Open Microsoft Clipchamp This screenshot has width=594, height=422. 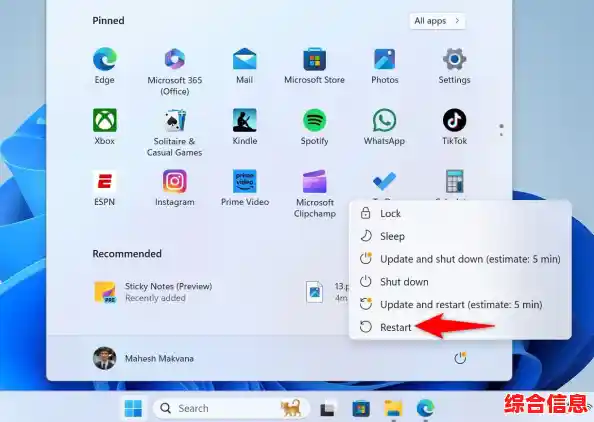tap(314, 194)
